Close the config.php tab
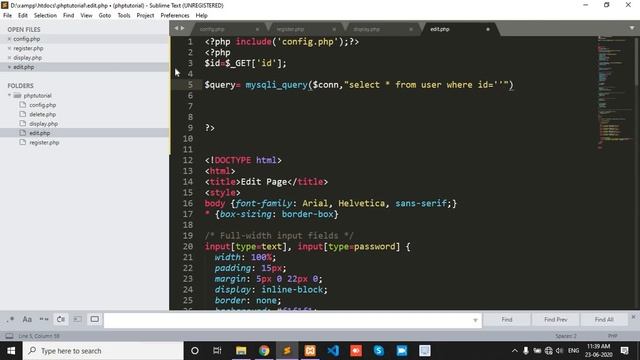 click(x=257, y=29)
